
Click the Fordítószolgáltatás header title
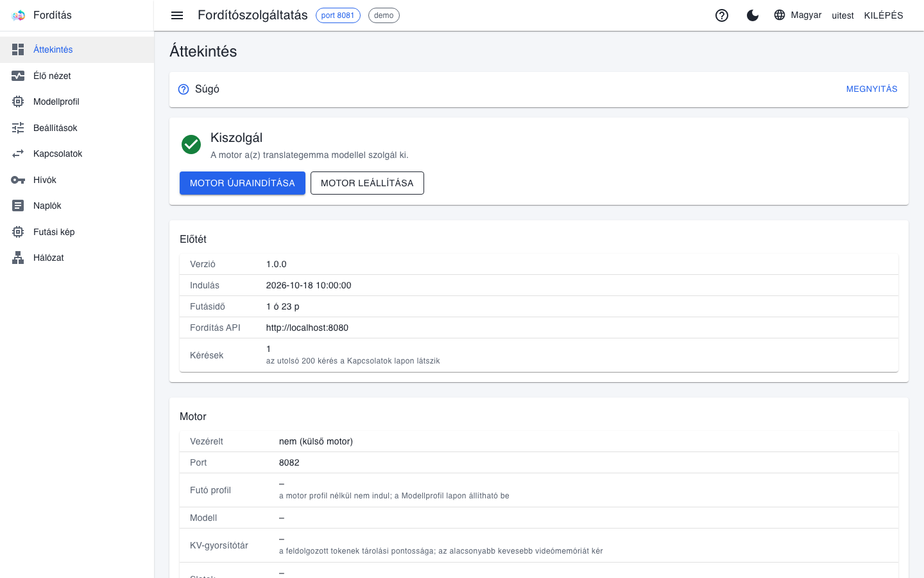[253, 15]
